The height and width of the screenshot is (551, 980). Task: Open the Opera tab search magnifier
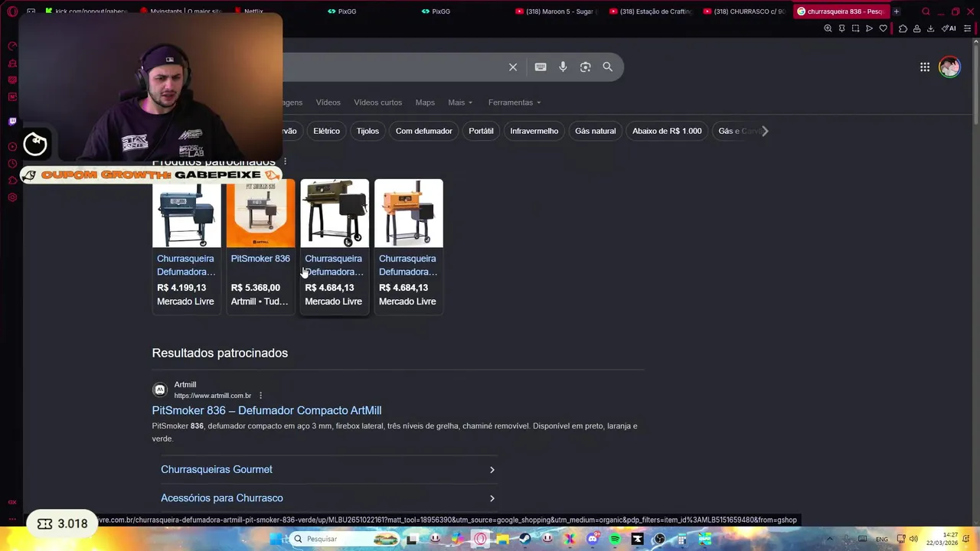tap(926, 11)
